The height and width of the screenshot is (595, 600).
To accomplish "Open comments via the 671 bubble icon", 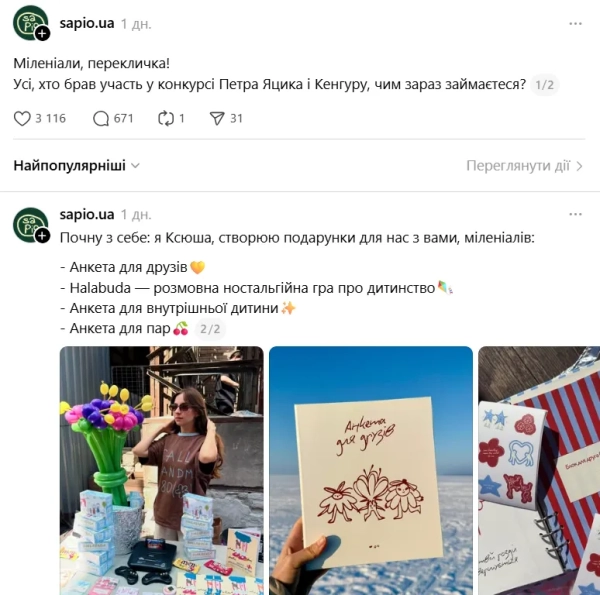I will point(101,119).
